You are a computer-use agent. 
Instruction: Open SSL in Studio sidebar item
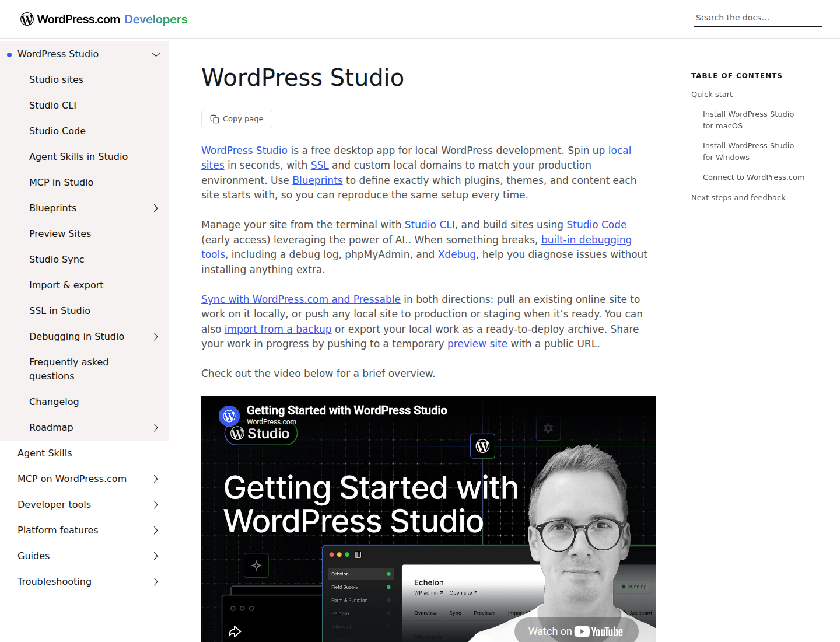coord(60,310)
